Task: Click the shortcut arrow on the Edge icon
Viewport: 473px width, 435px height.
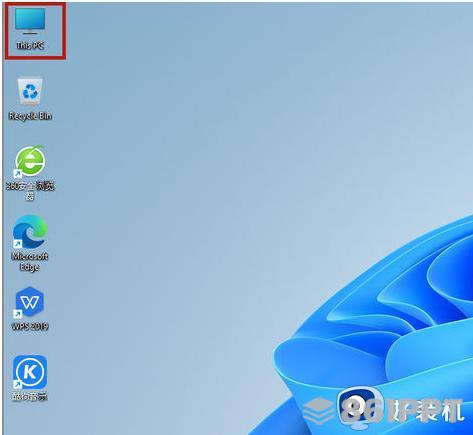Action: (17, 244)
